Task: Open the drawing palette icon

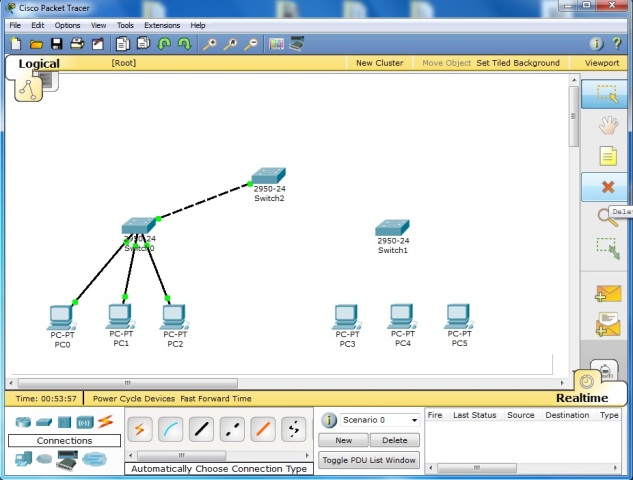Action: pyautogui.click(x=276, y=44)
